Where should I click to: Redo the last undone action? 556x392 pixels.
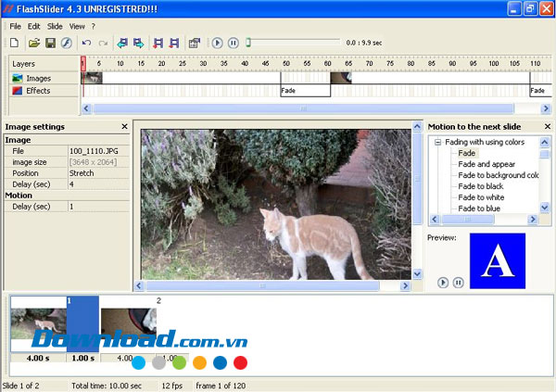103,43
